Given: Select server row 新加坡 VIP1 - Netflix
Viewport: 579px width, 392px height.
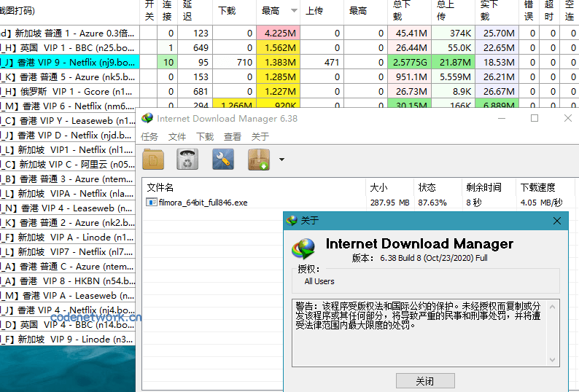Looking at the screenshot, I should pos(68,150).
